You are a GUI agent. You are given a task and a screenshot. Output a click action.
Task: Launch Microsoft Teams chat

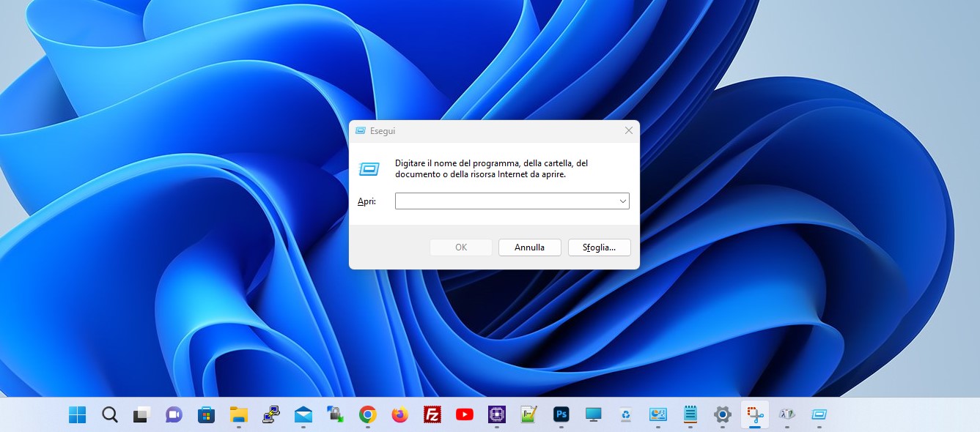click(173, 414)
